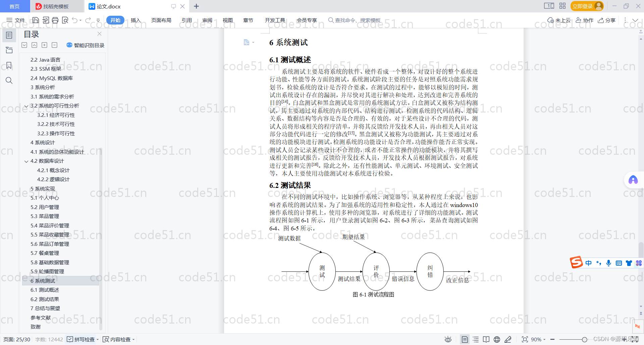Collapse the 3.2 系统的可行性分析 node
Image resolution: width=644 pixels, height=345 pixels.
tap(26, 106)
